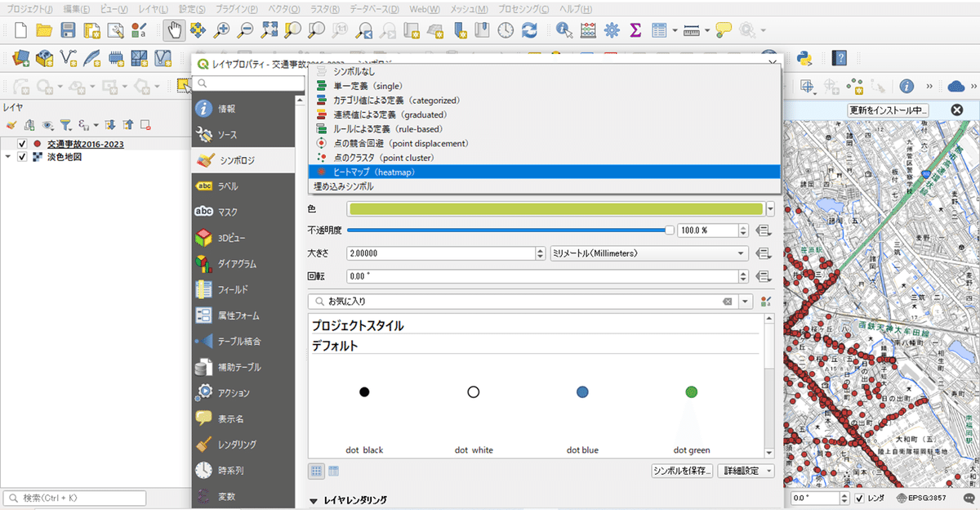Click the filter legend funnel icon
Viewport: 980px width, 510px height.
tap(67, 125)
